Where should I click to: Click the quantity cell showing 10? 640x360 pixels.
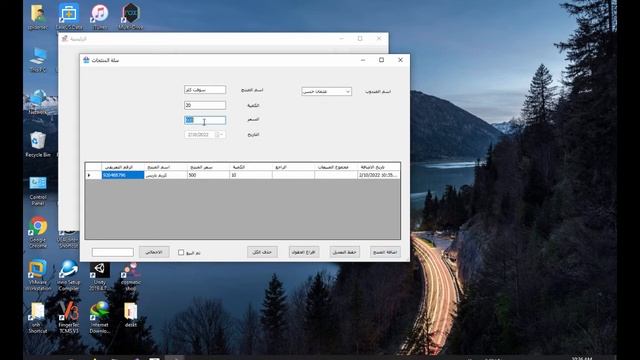click(251, 175)
